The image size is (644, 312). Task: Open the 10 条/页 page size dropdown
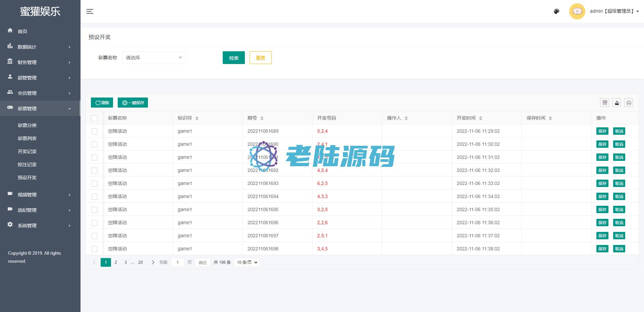click(x=247, y=262)
